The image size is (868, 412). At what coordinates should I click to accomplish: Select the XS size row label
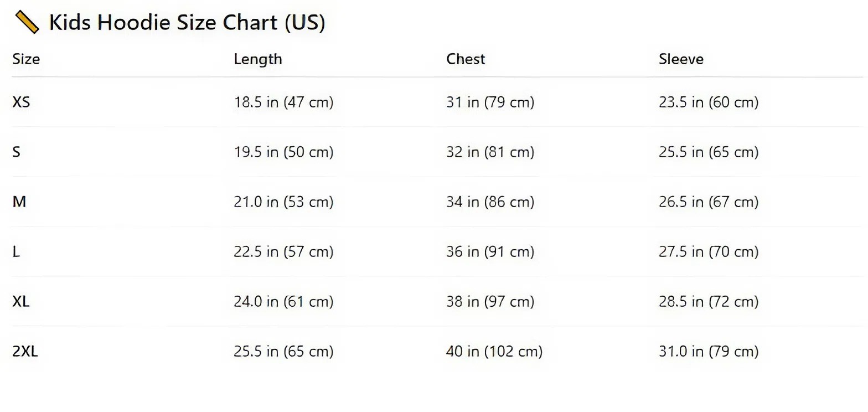point(21,102)
